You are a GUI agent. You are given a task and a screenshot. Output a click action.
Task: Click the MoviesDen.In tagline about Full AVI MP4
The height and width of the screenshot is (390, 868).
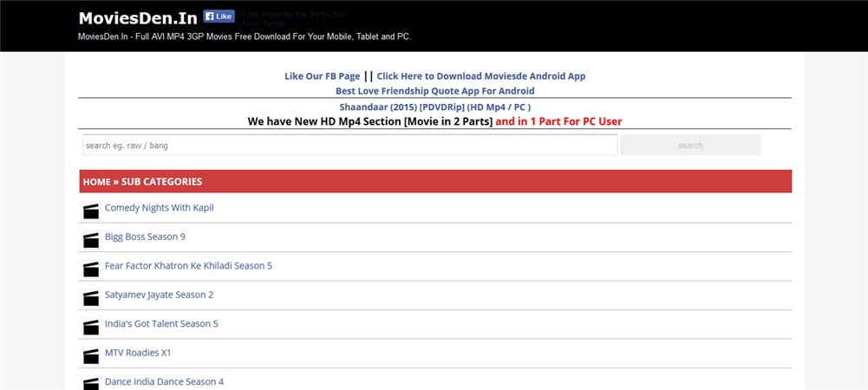(245, 37)
